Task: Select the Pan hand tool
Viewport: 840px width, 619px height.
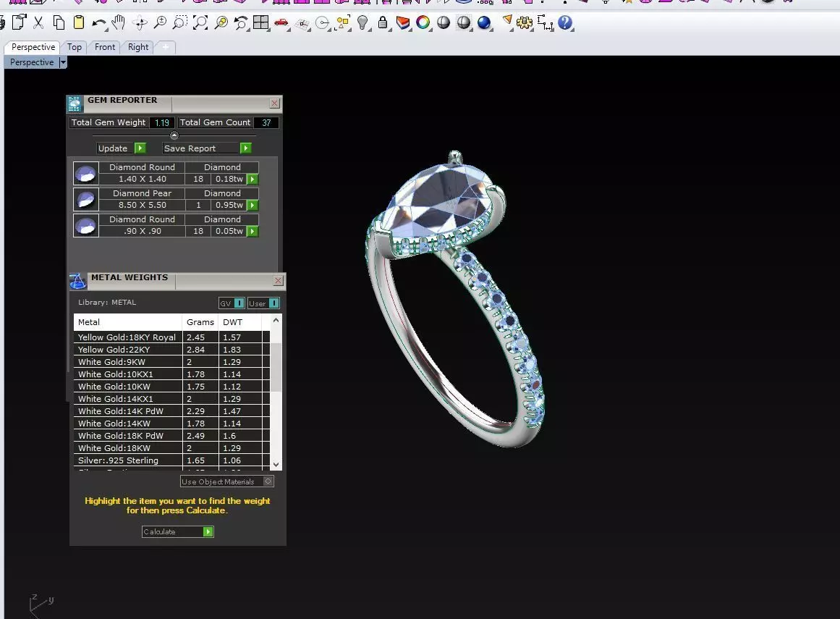Action: coord(119,22)
